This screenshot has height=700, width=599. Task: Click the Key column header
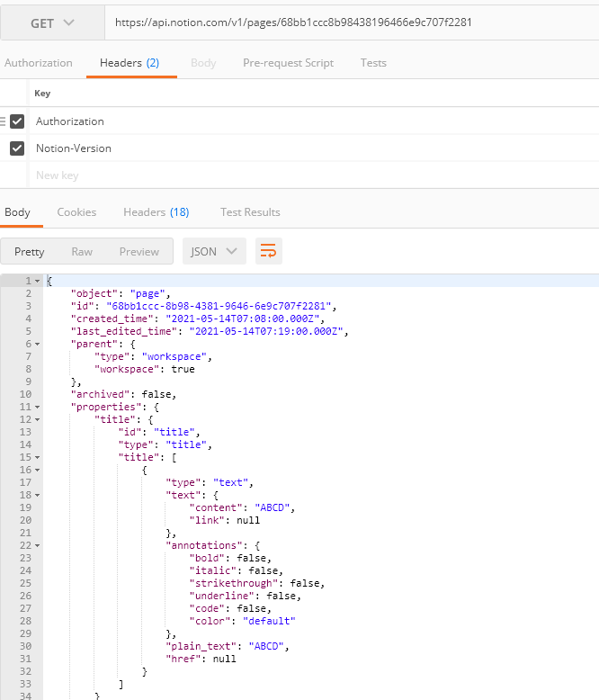click(x=42, y=94)
